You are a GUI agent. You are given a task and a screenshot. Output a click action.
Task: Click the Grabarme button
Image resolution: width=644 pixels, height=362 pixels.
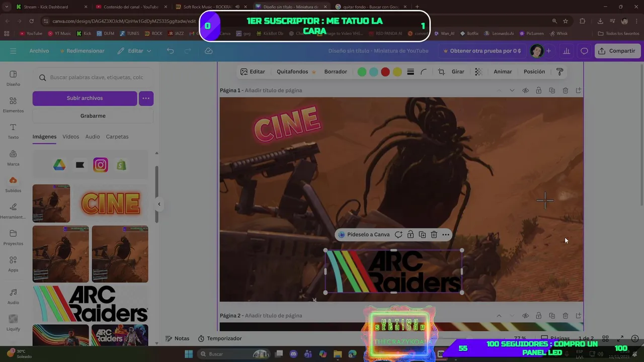pyautogui.click(x=93, y=116)
